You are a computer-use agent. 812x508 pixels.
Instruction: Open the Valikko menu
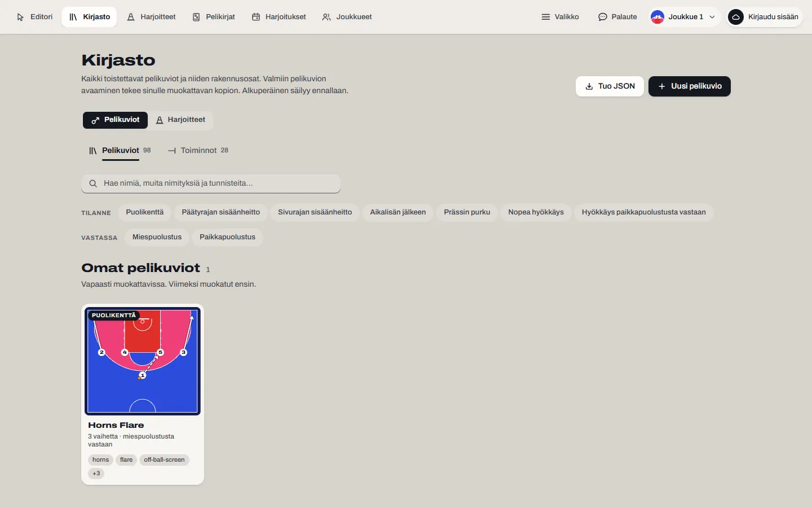560,17
